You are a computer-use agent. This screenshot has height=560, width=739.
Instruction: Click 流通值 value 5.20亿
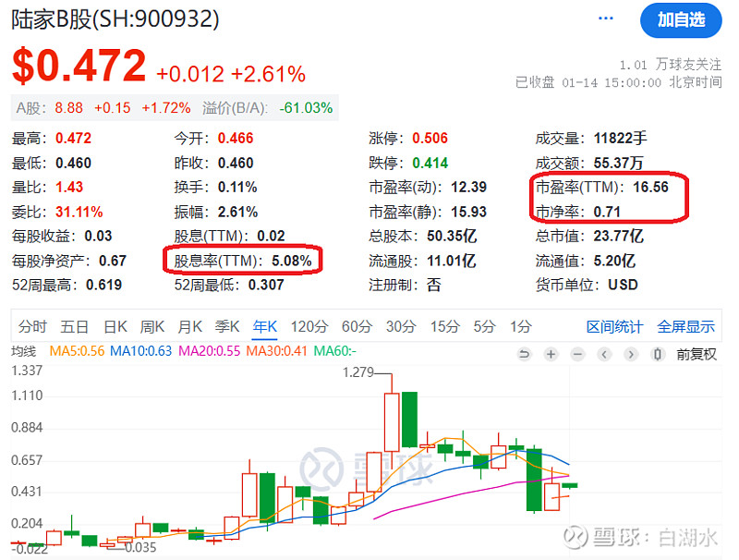pos(614,261)
